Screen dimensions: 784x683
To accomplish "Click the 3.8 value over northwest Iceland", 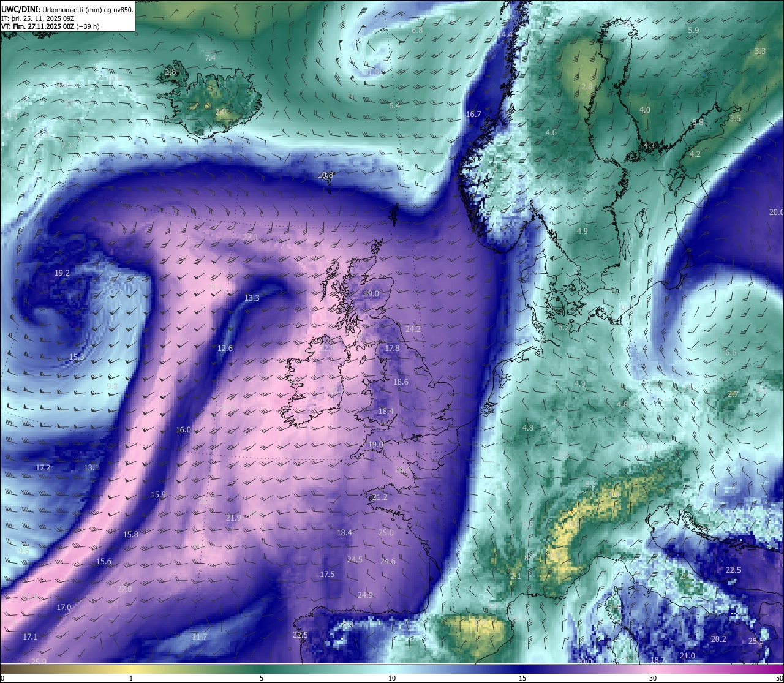I will pyautogui.click(x=170, y=72).
